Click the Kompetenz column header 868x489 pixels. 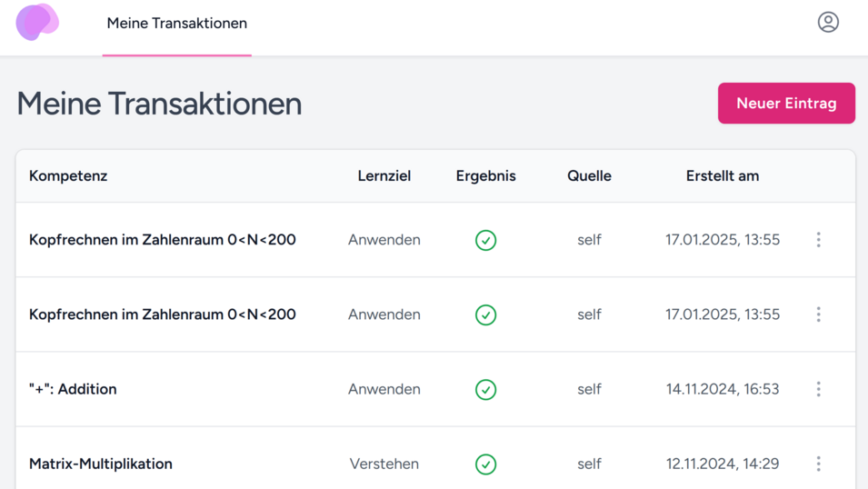click(68, 176)
